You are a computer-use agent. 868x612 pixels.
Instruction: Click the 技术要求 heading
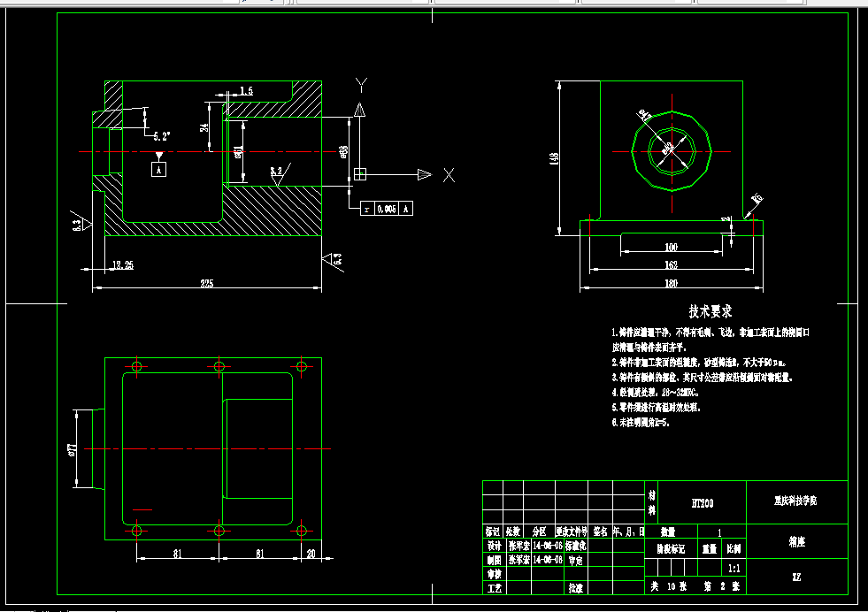(x=711, y=311)
